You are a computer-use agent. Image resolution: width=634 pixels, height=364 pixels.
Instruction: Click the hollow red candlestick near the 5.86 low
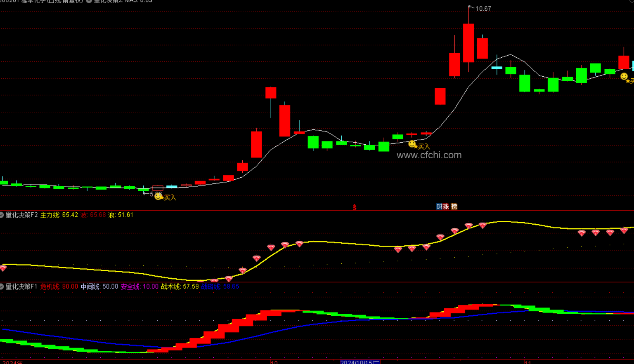(158, 188)
